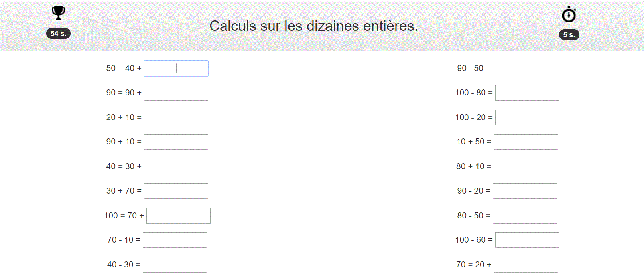Click the 54 s. best score badge
This screenshot has width=644, height=273.
pos(59,34)
